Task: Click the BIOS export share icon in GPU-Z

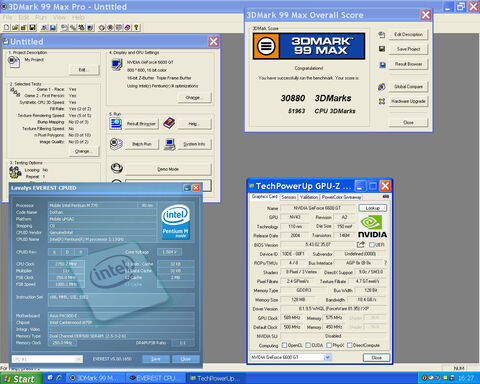Action: click(x=361, y=245)
